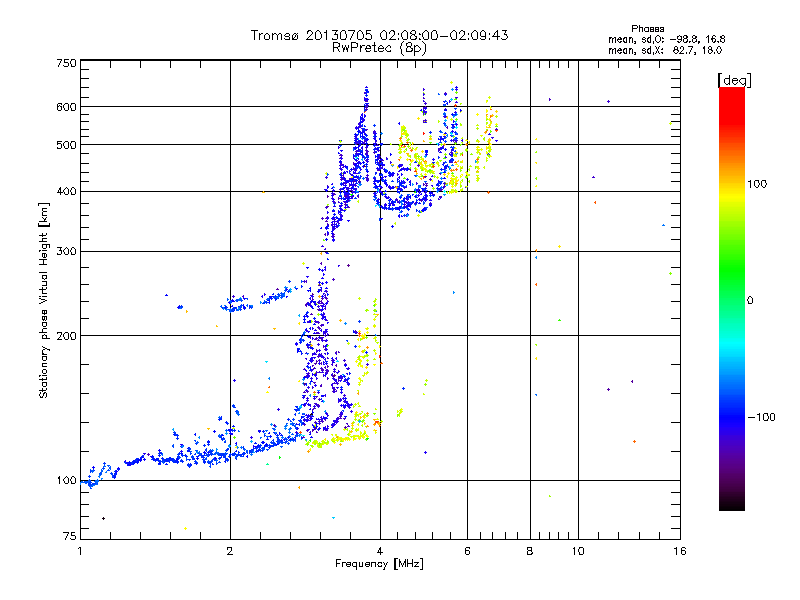Click the y-axis tick label '75'
800x600 pixels.
pyautogui.click(x=70, y=536)
